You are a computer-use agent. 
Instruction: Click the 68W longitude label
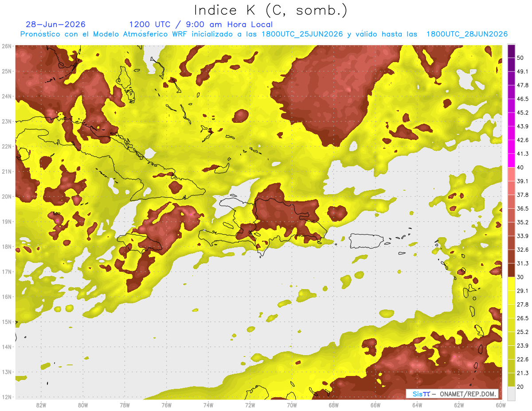(x=333, y=405)
